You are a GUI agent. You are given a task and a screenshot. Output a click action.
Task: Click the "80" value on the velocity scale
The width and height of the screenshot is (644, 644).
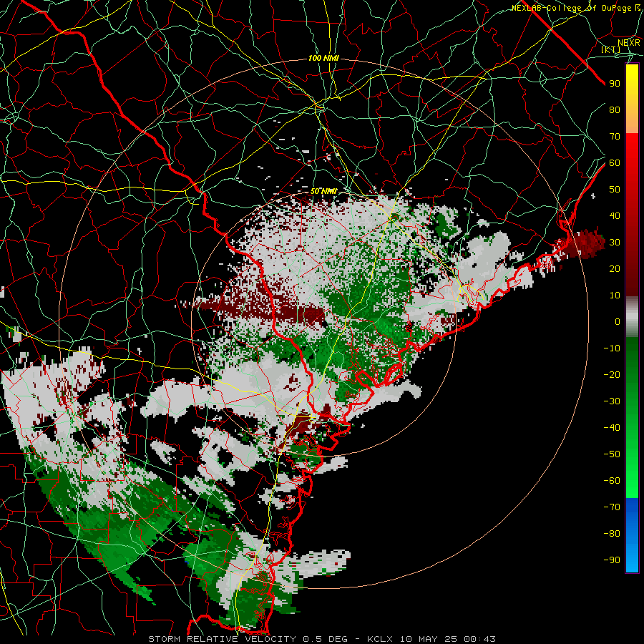pyautogui.click(x=615, y=110)
